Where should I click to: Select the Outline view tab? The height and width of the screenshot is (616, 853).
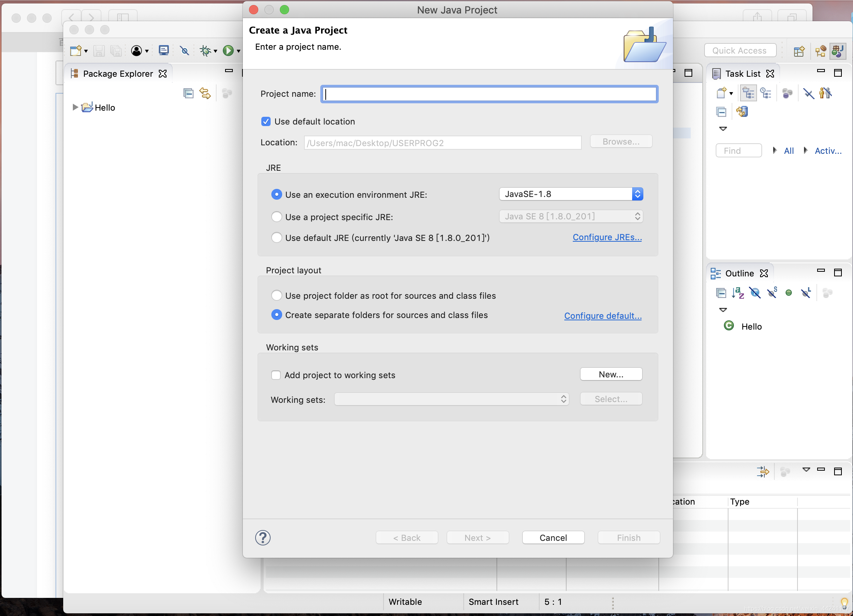[739, 273]
